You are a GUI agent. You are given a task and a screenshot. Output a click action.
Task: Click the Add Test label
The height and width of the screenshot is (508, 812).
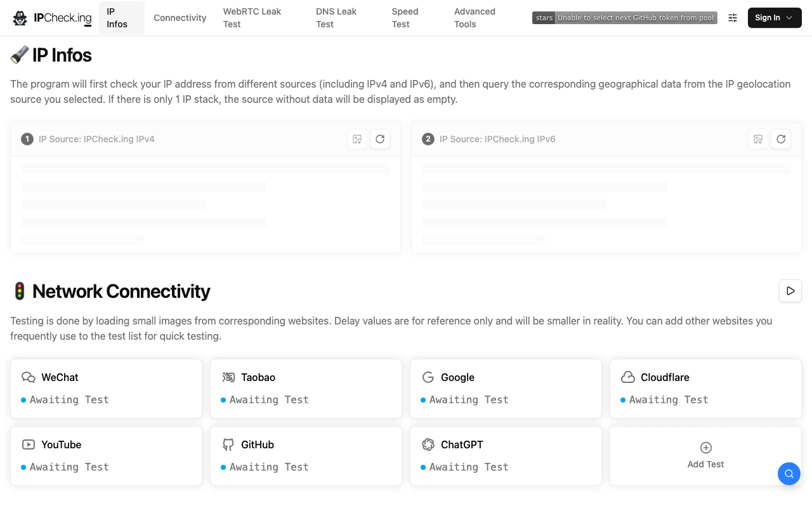[705, 464]
